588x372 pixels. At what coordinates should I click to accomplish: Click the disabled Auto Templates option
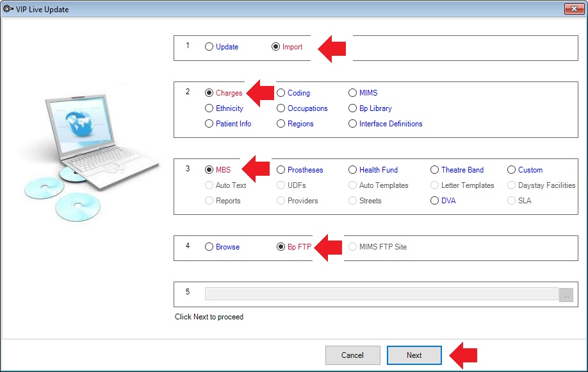[x=378, y=185]
